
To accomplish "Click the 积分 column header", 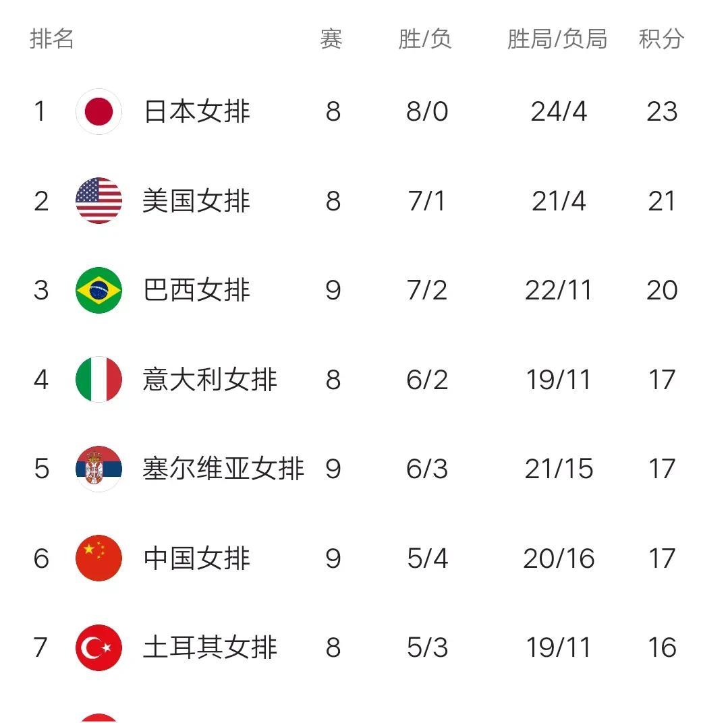I will tap(661, 38).
